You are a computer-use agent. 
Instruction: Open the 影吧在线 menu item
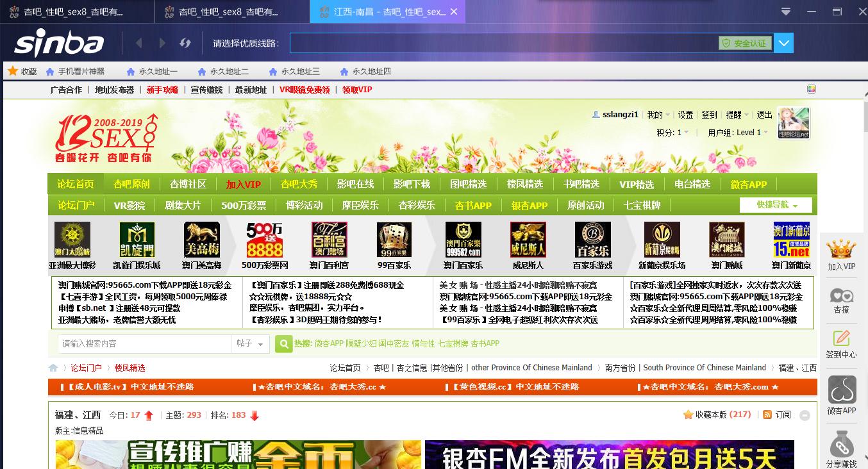coord(355,185)
